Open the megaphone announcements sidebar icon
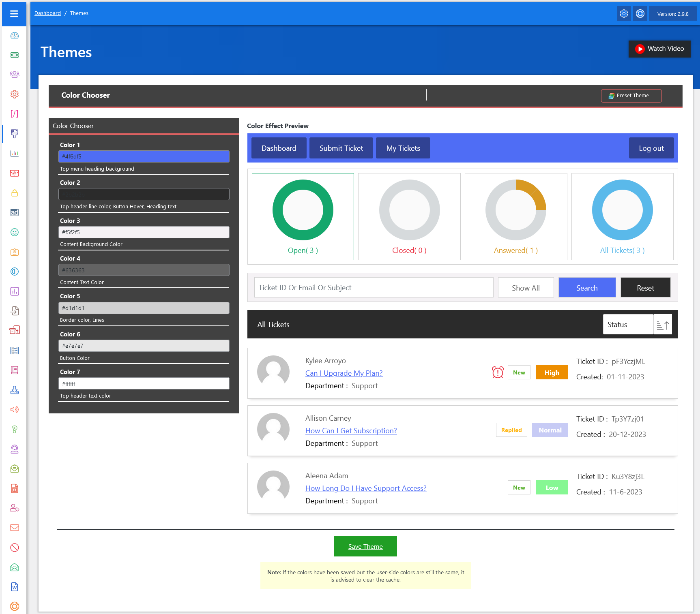The width and height of the screenshot is (700, 614). point(15,409)
